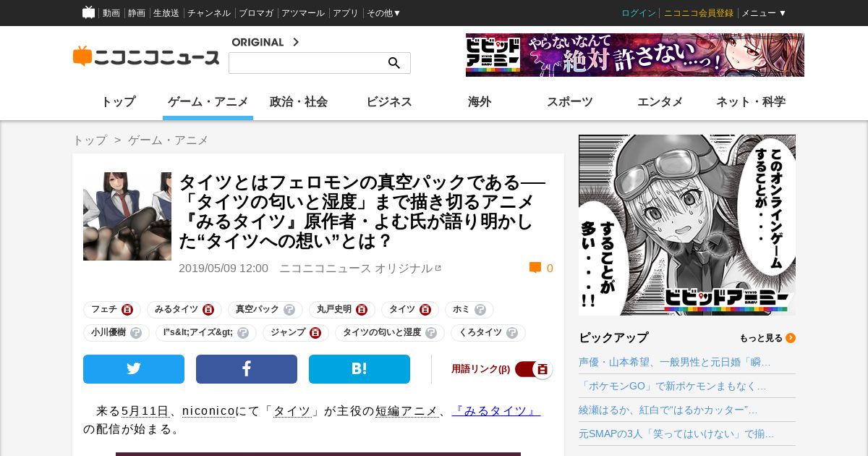Switch to スポーツ tab
The height and width of the screenshot is (456, 868).
pyautogui.click(x=570, y=102)
